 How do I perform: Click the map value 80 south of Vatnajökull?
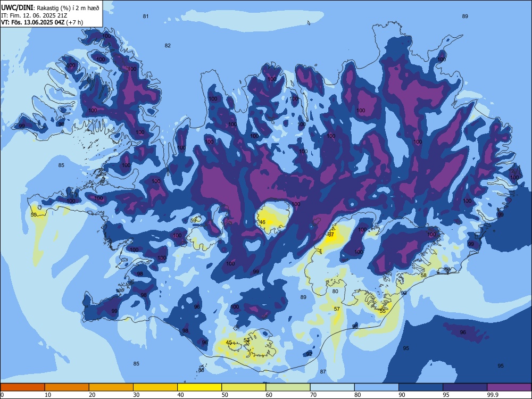335,291
